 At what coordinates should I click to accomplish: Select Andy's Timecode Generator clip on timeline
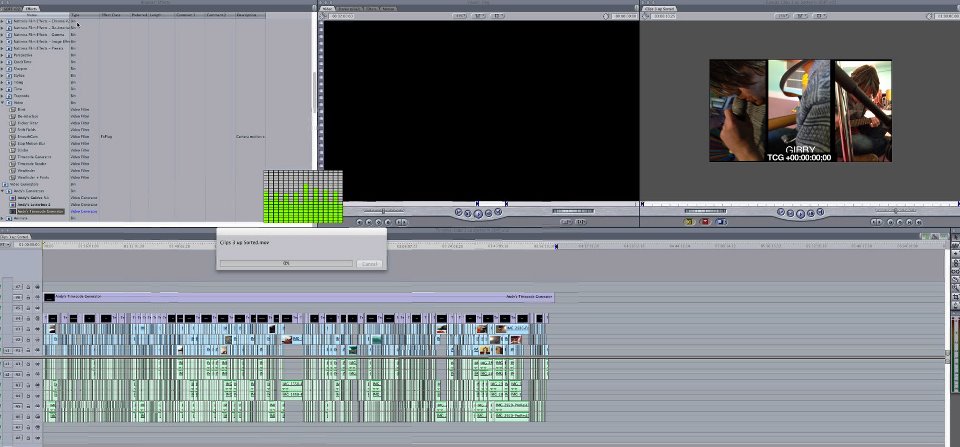tap(298, 297)
